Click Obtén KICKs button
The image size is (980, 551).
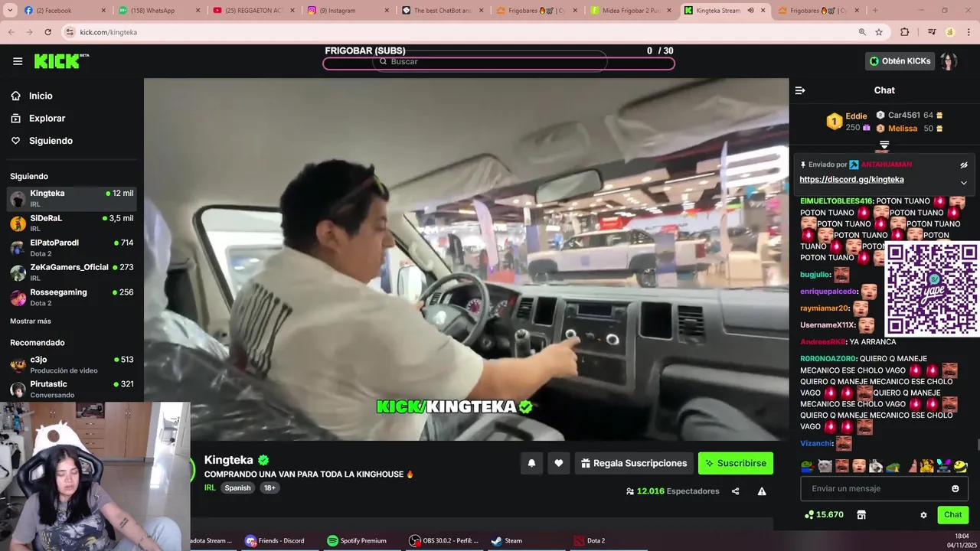(x=900, y=61)
